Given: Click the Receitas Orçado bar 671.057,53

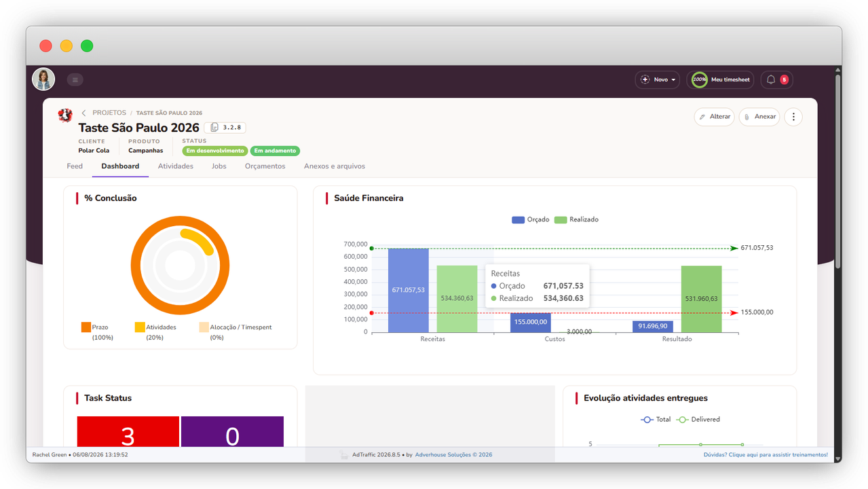Looking at the screenshot, I should point(409,291).
